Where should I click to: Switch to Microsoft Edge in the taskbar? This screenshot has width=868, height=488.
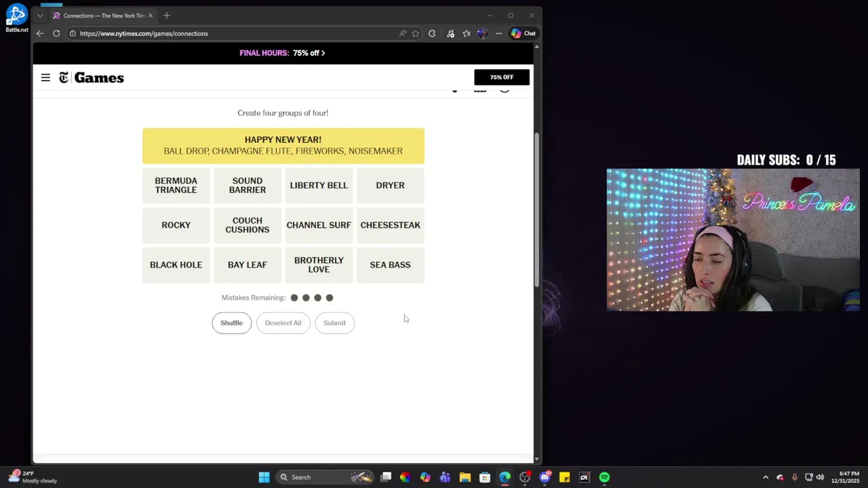(x=505, y=477)
